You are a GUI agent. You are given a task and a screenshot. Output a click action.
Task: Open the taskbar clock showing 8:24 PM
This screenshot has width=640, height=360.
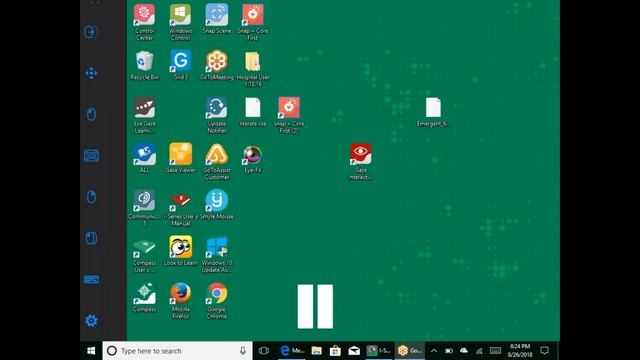point(520,351)
